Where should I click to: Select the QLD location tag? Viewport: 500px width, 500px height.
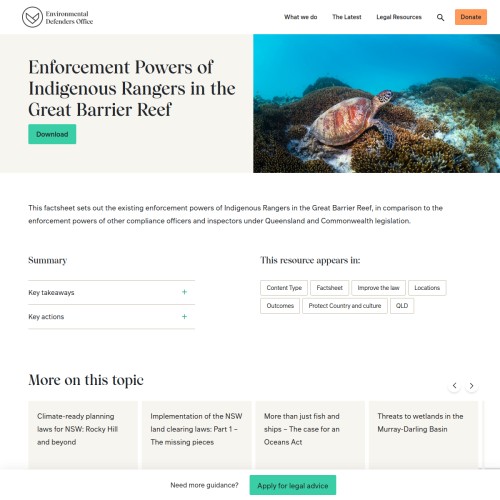402,306
